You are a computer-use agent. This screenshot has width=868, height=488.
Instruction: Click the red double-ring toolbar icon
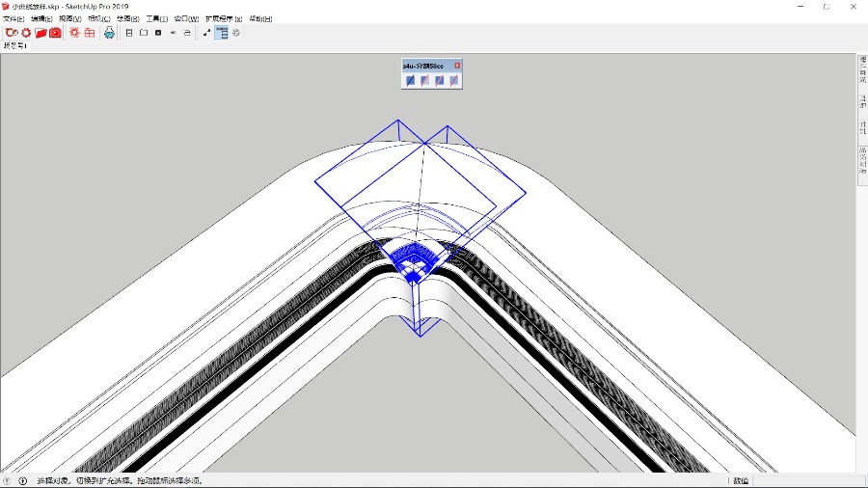click(12, 33)
